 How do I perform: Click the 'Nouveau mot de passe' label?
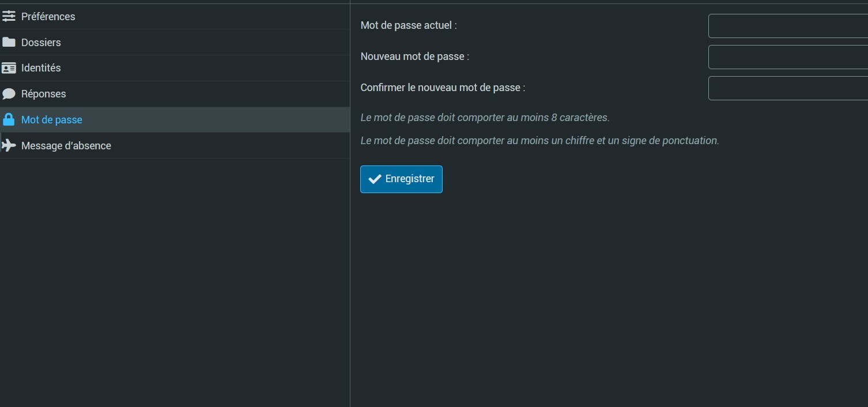click(x=415, y=56)
